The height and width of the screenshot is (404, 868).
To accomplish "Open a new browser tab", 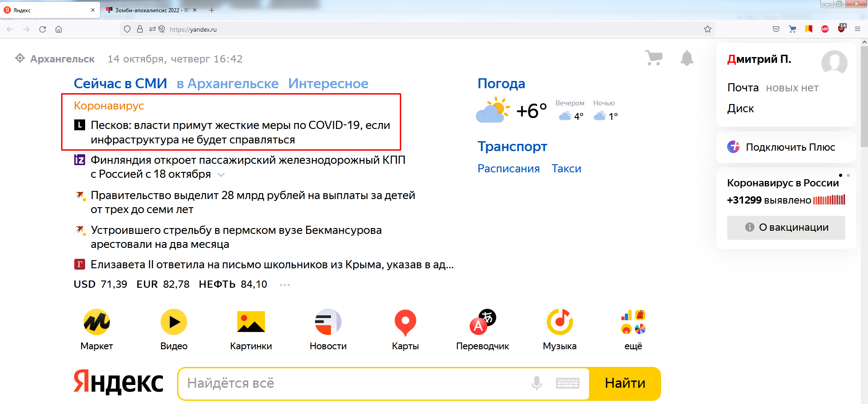I will tap(211, 10).
